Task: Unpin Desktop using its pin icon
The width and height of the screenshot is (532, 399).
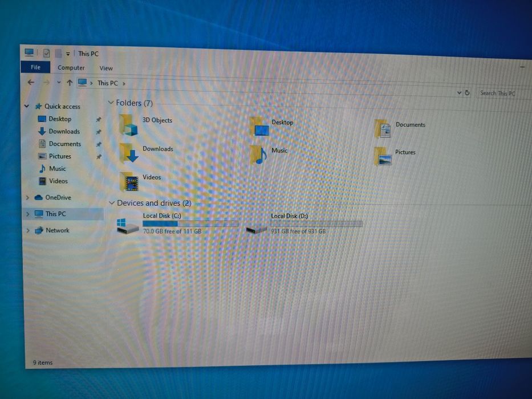Action: (99, 120)
